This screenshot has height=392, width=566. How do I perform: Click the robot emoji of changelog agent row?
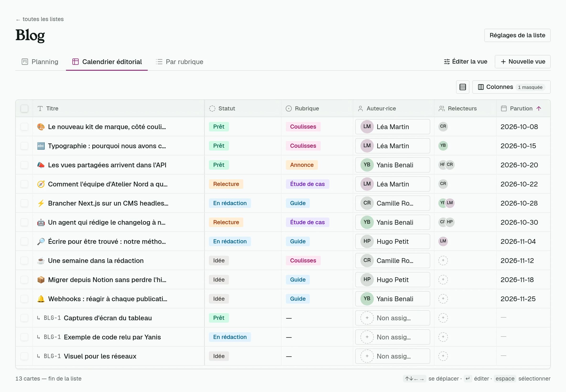(x=41, y=222)
